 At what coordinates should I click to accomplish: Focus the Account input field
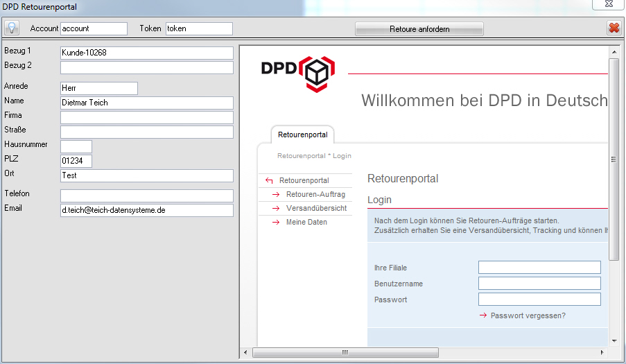[94, 28]
